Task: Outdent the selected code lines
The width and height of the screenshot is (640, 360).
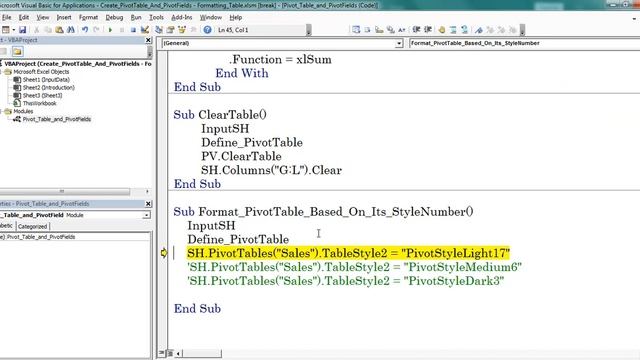Action: coord(428,30)
